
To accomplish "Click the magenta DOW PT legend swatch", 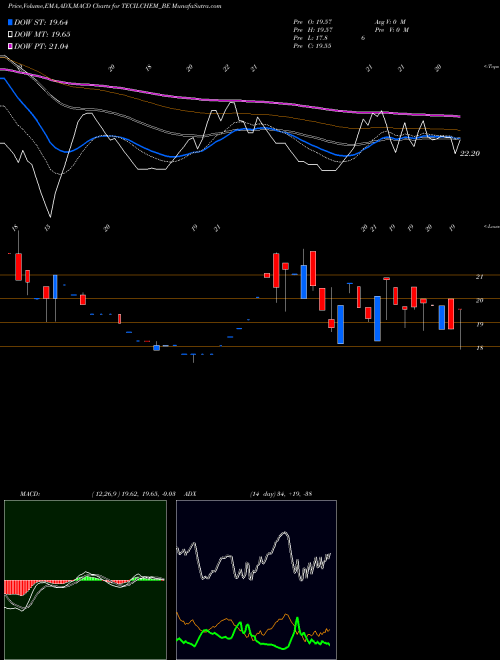I will pos(10,46).
